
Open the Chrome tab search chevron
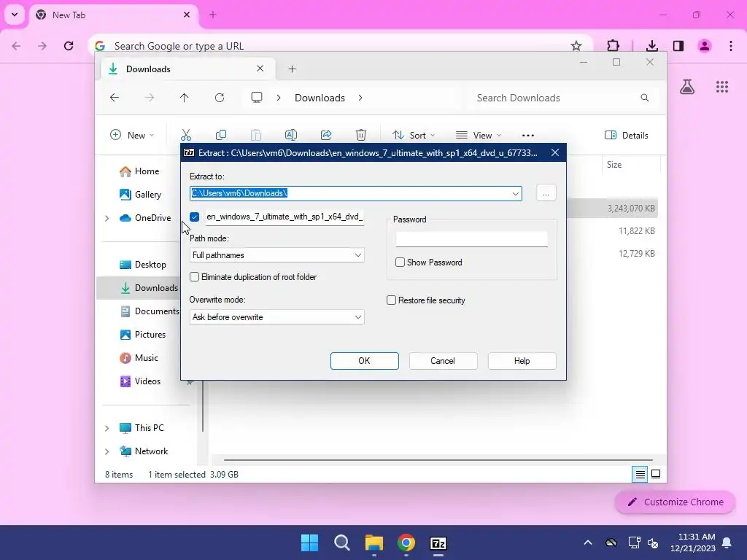pyautogui.click(x=15, y=15)
